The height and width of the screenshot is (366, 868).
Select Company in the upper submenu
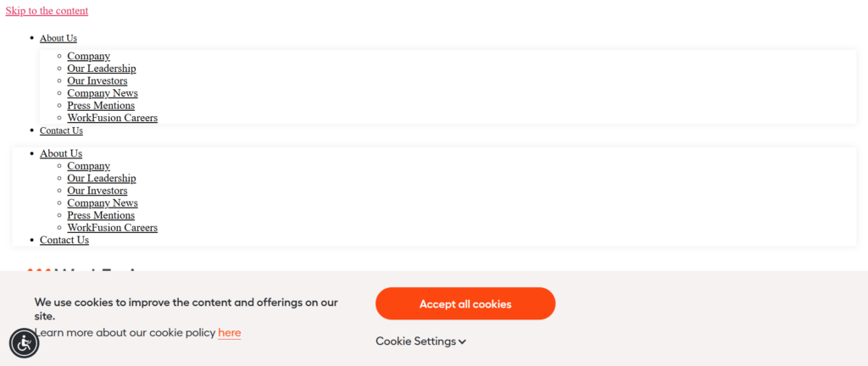tap(89, 56)
